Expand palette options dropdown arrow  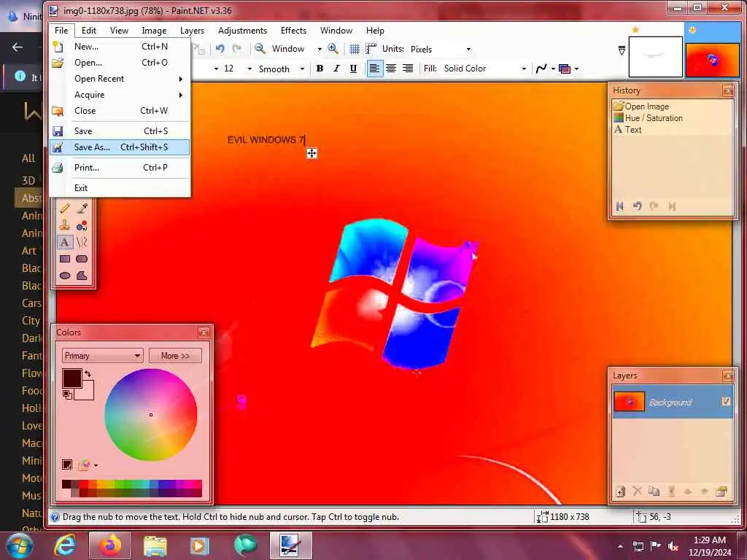tap(96, 464)
